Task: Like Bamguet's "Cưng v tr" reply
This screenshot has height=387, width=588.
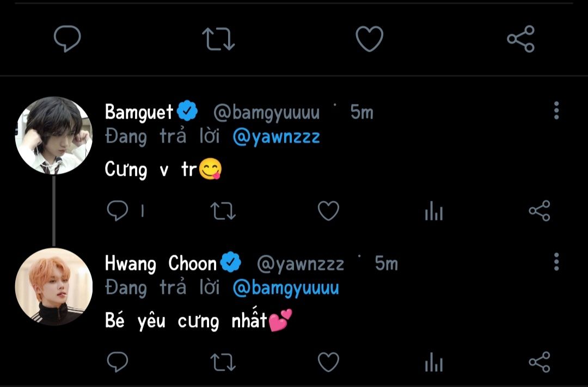Action: (x=328, y=211)
